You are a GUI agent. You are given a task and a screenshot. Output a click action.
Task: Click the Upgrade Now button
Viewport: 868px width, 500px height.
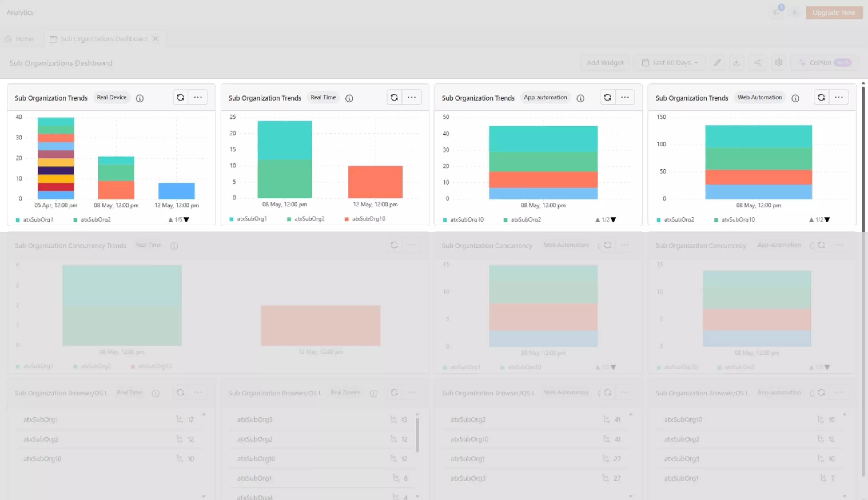pyautogui.click(x=833, y=12)
